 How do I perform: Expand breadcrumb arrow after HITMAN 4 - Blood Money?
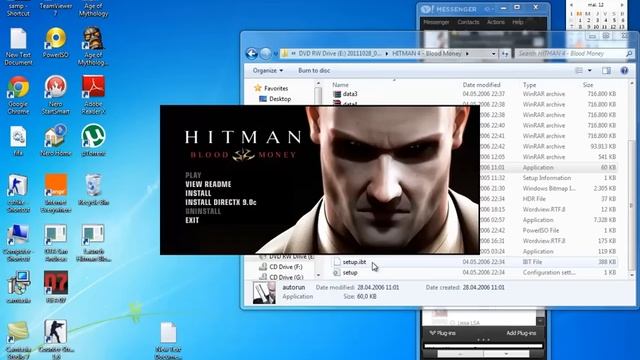point(467,53)
